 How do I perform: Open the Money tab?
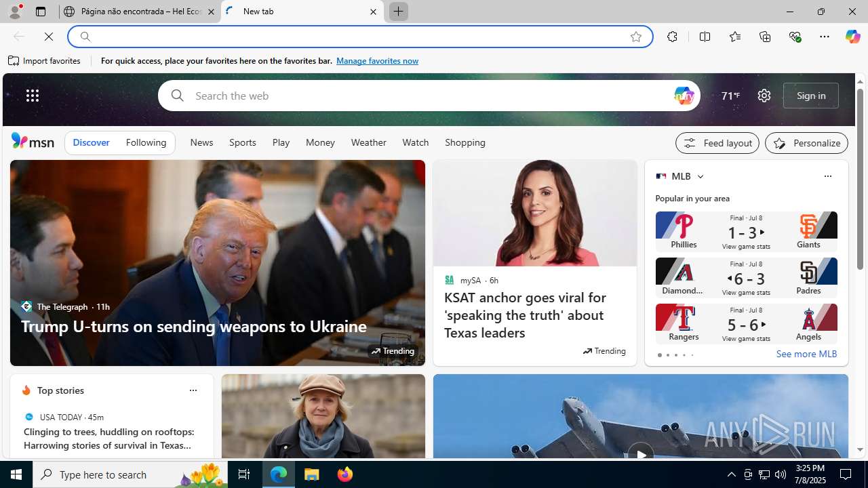(x=320, y=143)
